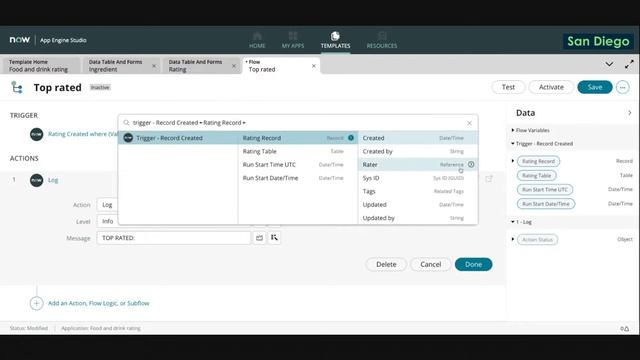Cancel the action edit
This screenshot has width=640, height=360.
click(431, 264)
